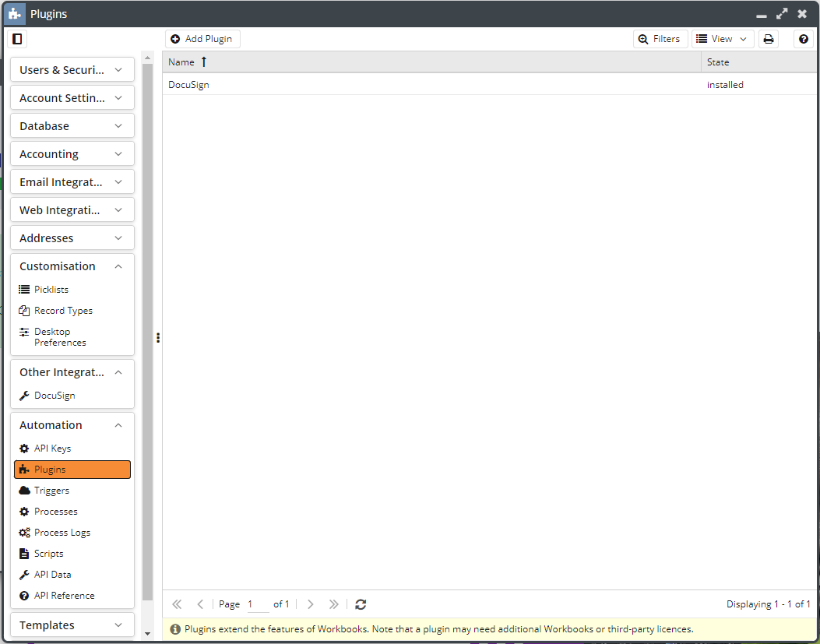Jump to first page arrow

[177, 604]
